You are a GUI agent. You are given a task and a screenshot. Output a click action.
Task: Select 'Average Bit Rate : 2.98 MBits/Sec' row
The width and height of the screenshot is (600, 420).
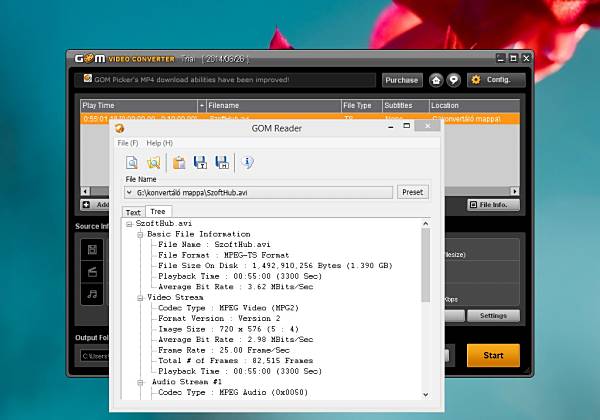click(235, 340)
